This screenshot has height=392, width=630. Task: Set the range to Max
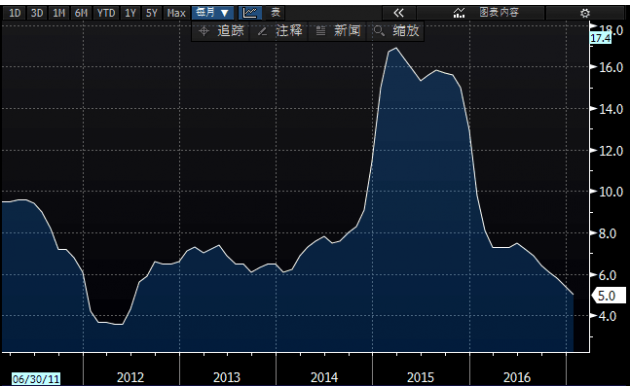176,13
